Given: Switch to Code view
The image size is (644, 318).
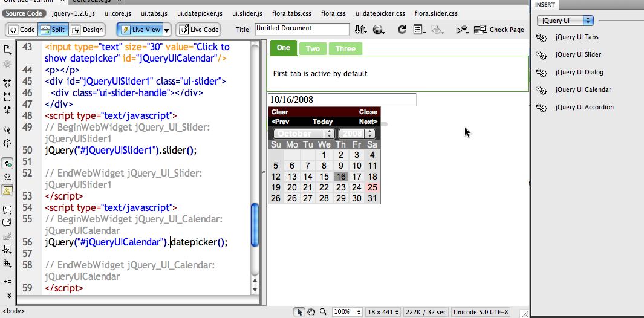Looking at the screenshot, I should pyautogui.click(x=22, y=30).
